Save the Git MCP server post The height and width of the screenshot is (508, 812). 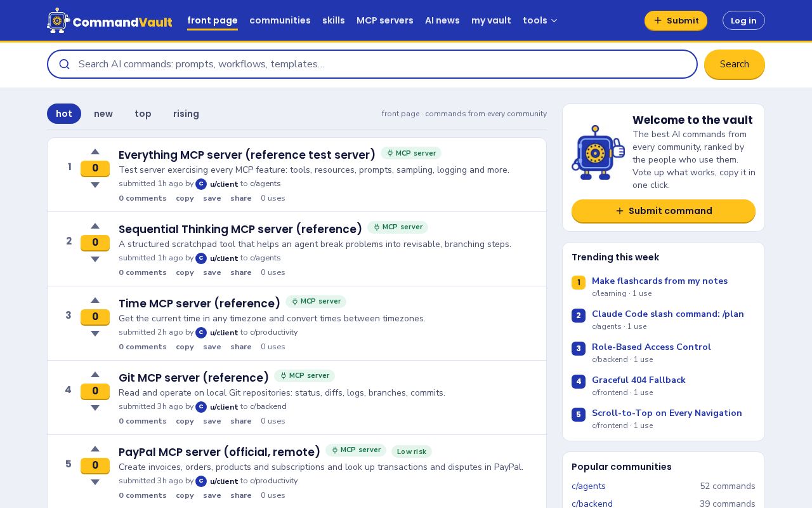(212, 421)
